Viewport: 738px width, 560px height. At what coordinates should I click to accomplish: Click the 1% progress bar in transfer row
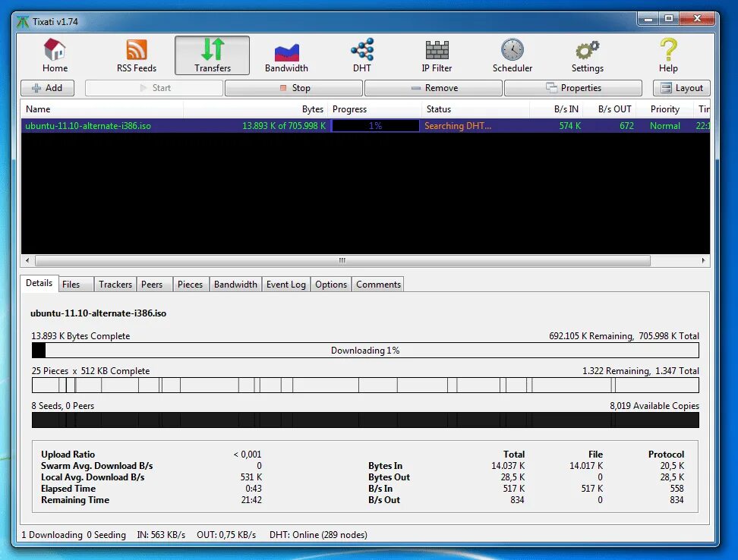(x=375, y=125)
